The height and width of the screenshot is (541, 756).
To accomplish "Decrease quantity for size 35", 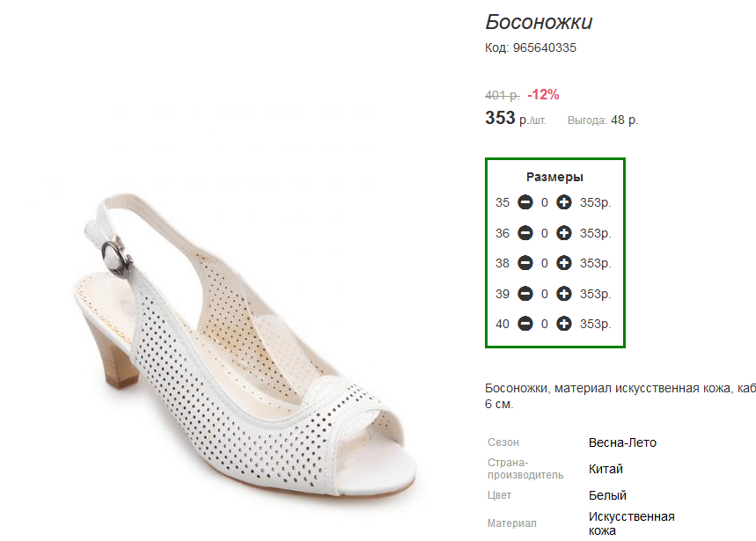I will coord(525,203).
